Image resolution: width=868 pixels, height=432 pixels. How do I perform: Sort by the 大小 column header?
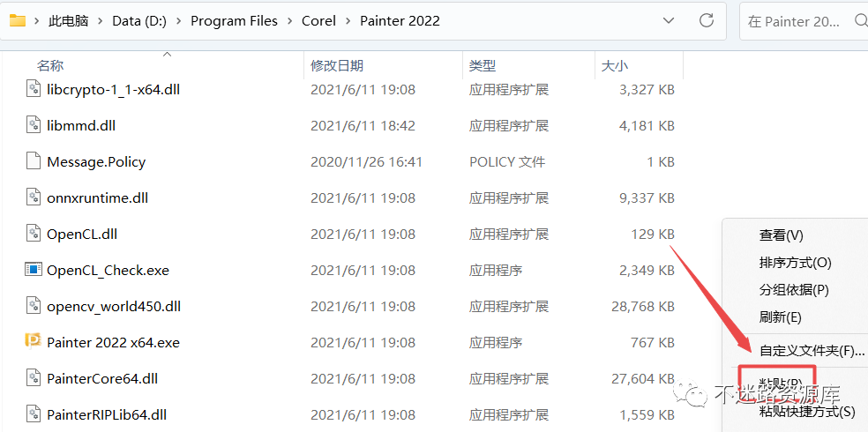615,66
